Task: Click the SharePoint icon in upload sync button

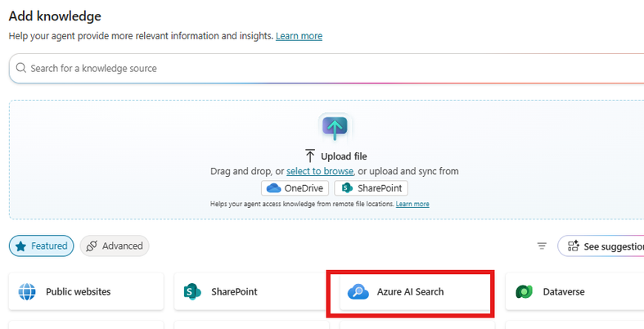Action: (x=348, y=188)
